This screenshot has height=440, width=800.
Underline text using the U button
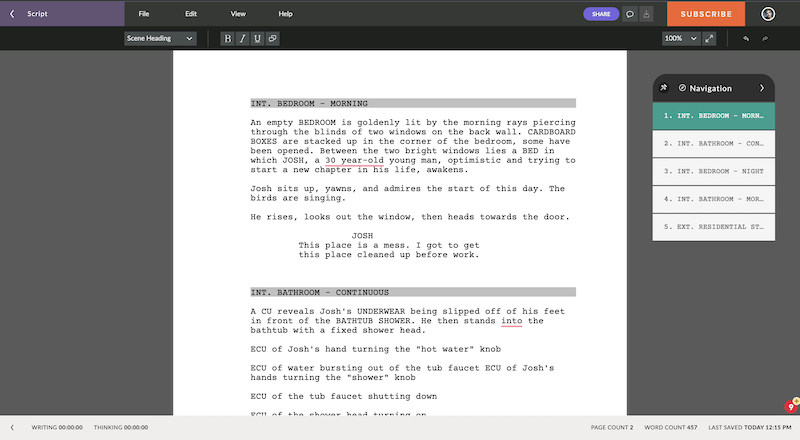click(257, 38)
